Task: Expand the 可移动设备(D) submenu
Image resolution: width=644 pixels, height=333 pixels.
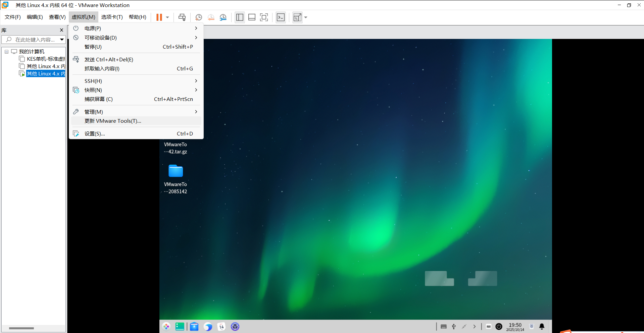Action: coord(136,38)
